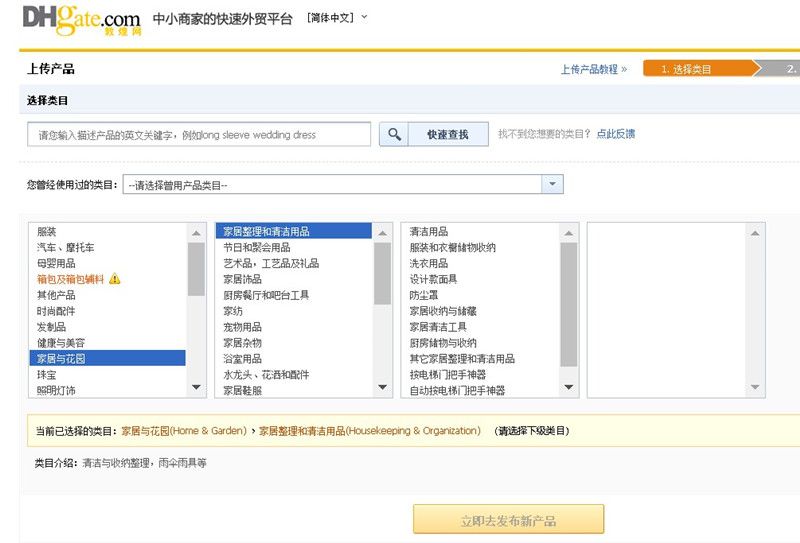Expand the 请选择曾用产品类目 dropdown
Image resolution: width=800 pixels, height=543 pixels.
coord(552,185)
